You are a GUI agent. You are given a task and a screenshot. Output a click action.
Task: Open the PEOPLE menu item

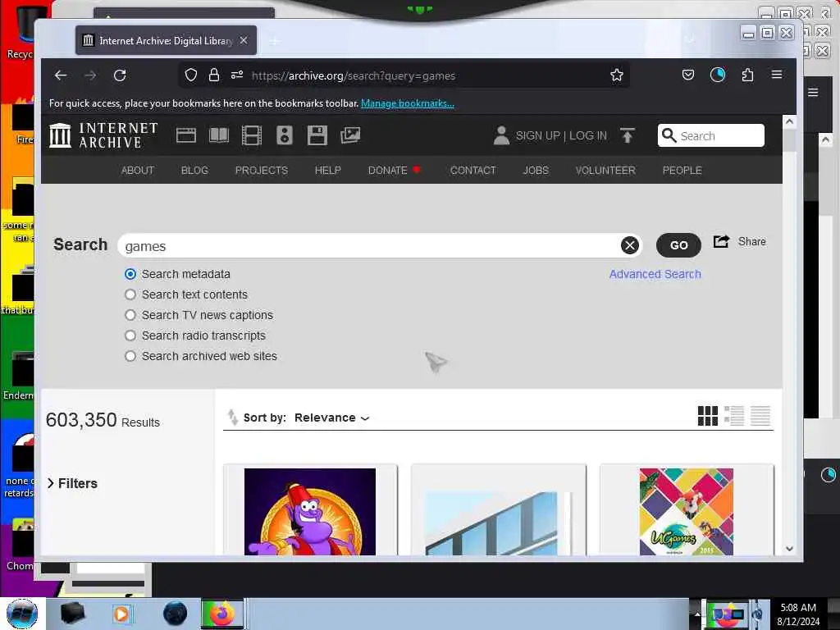[x=682, y=171]
